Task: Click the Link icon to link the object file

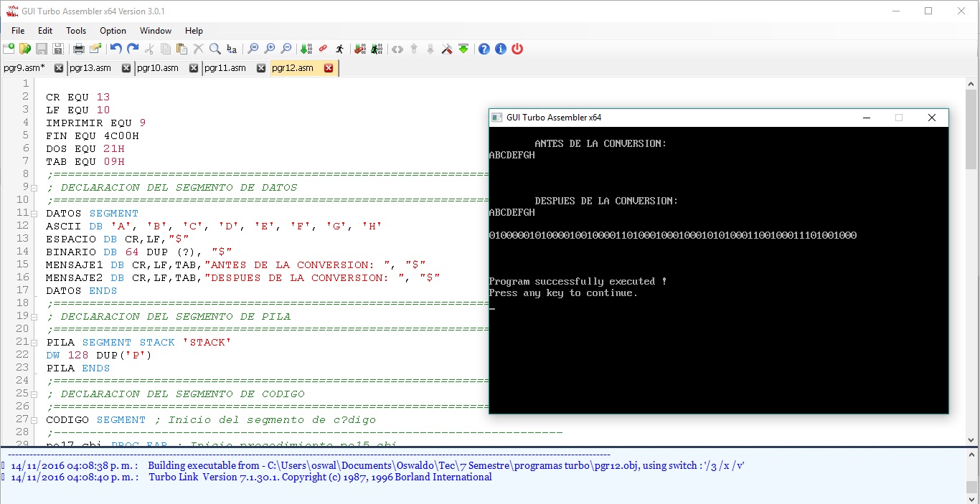Action: [x=321, y=49]
